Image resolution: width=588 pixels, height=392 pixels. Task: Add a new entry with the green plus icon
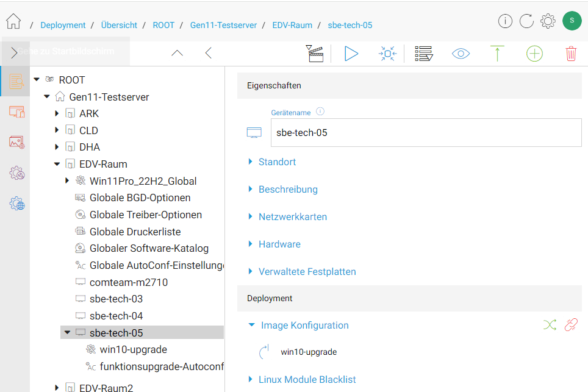coord(534,54)
